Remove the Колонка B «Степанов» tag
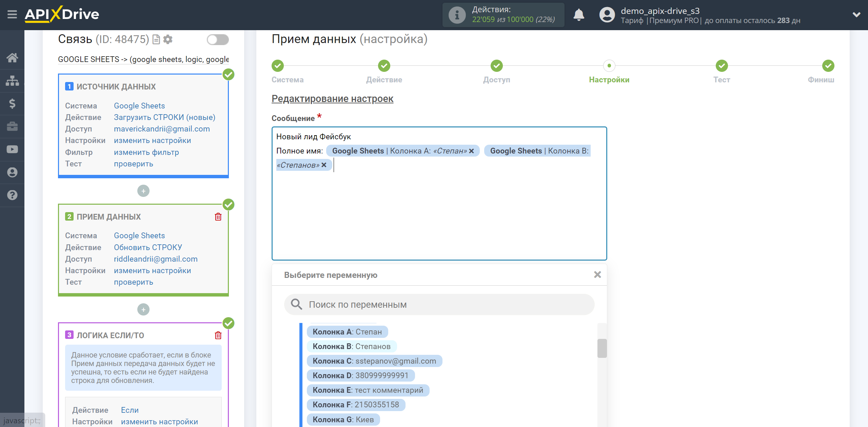The width and height of the screenshot is (868, 427). pyautogui.click(x=324, y=165)
